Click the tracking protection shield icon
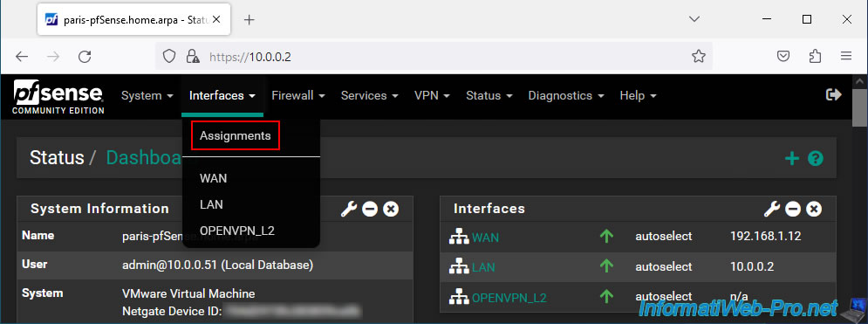The height and width of the screenshot is (324, 868). pyautogui.click(x=169, y=57)
